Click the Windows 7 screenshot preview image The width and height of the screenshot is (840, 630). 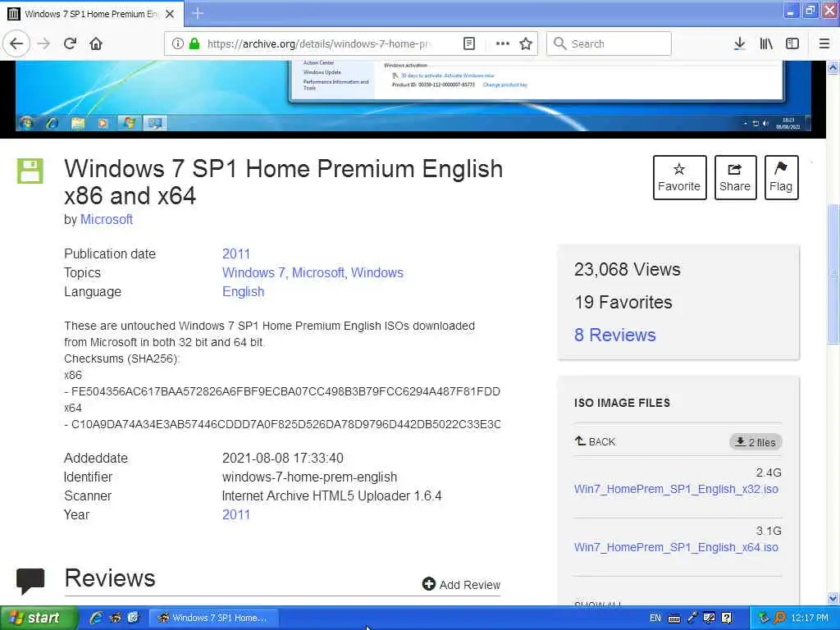413,97
